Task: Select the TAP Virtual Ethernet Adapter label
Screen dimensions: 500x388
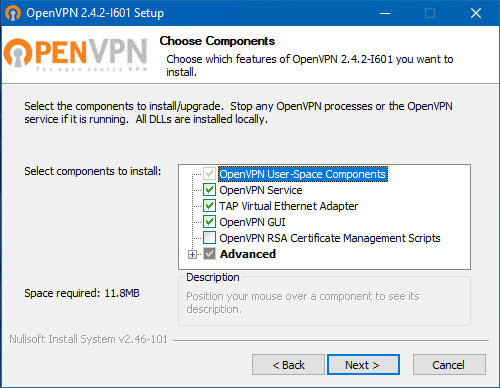Action: pyautogui.click(x=289, y=206)
